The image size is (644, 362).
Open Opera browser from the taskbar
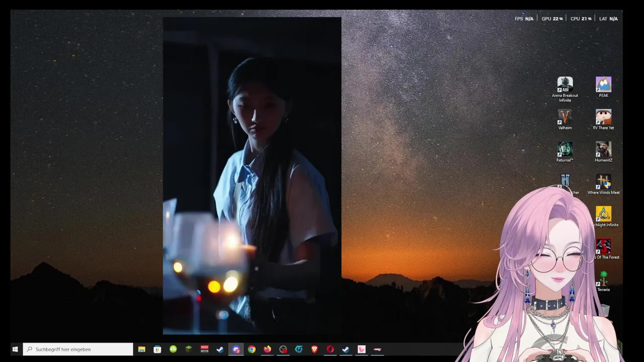tap(330, 349)
